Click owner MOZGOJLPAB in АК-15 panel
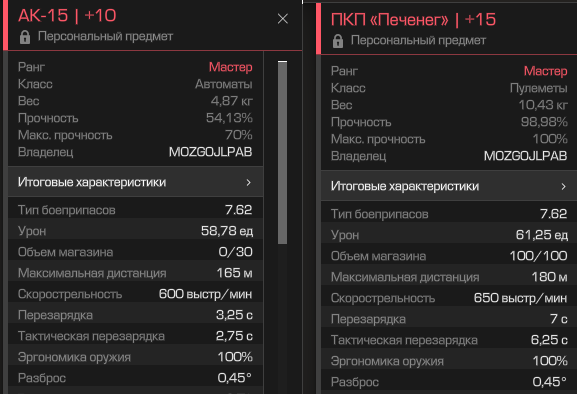Screen dimensions: 577x394 (210, 152)
